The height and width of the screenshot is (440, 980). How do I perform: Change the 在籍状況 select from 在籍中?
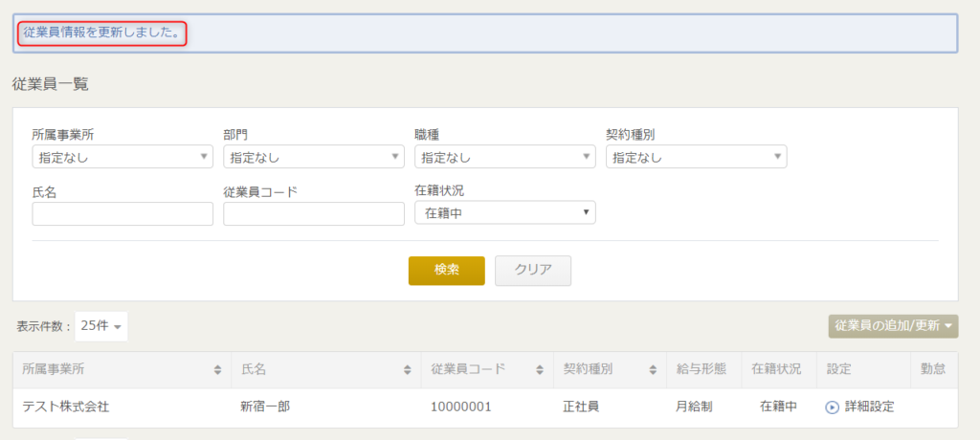pos(505,212)
